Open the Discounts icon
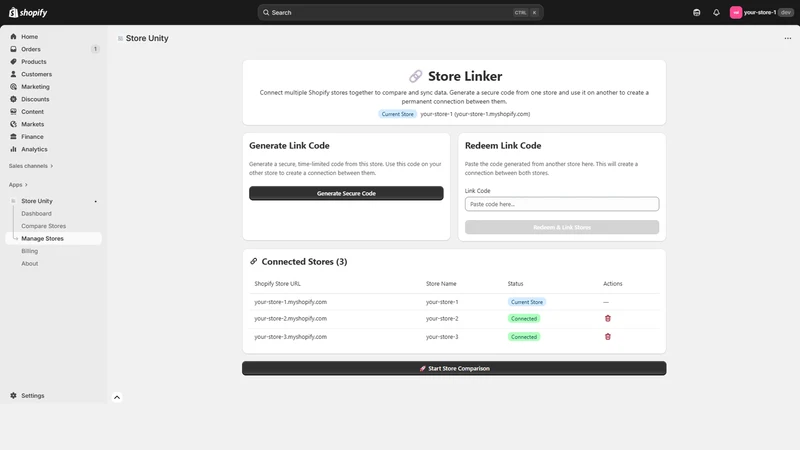Screen dimensions: 800x450 click(13, 99)
